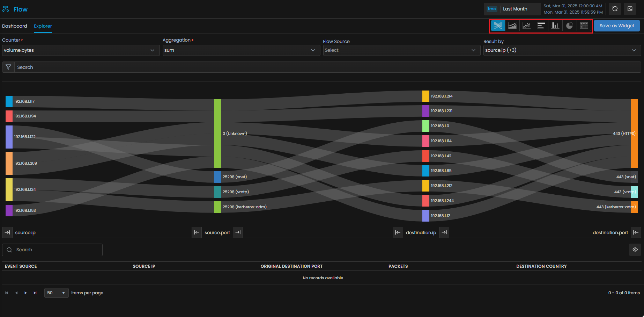Switch to the pie chart view
The height and width of the screenshot is (317, 644).
click(570, 26)
